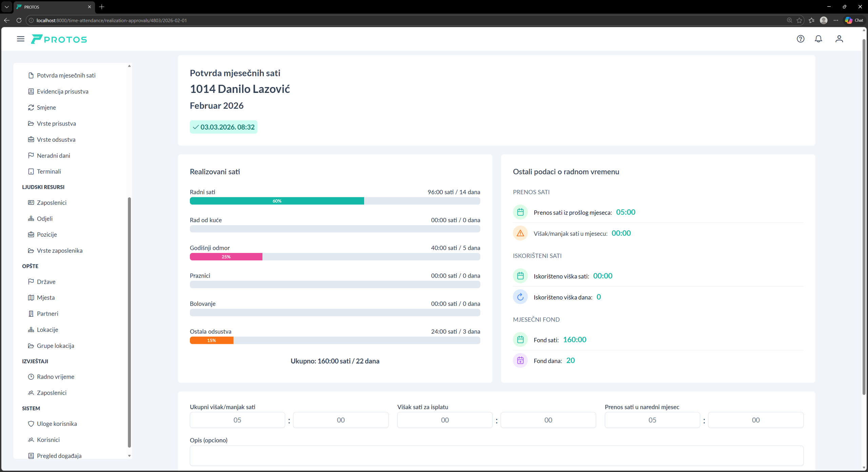Click the Fond dana calendar icon
Viewport: 868px width, 472px height.
click(x=520, y=360)
